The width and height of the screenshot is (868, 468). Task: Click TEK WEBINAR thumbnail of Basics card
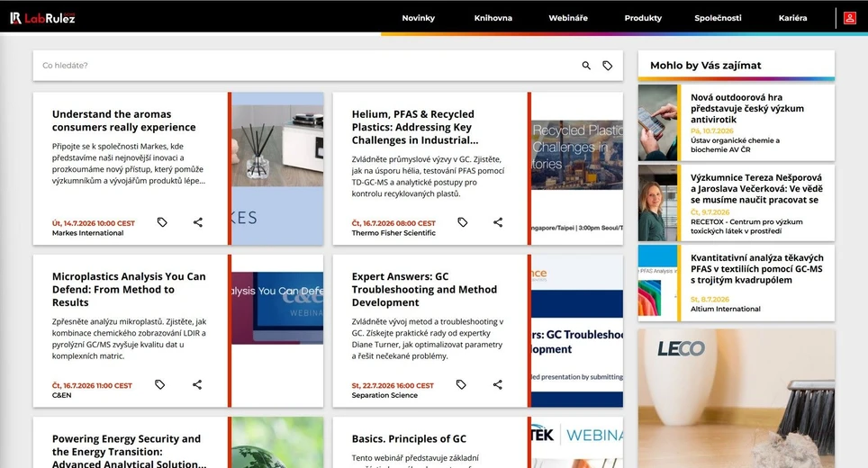pos(577,443)
